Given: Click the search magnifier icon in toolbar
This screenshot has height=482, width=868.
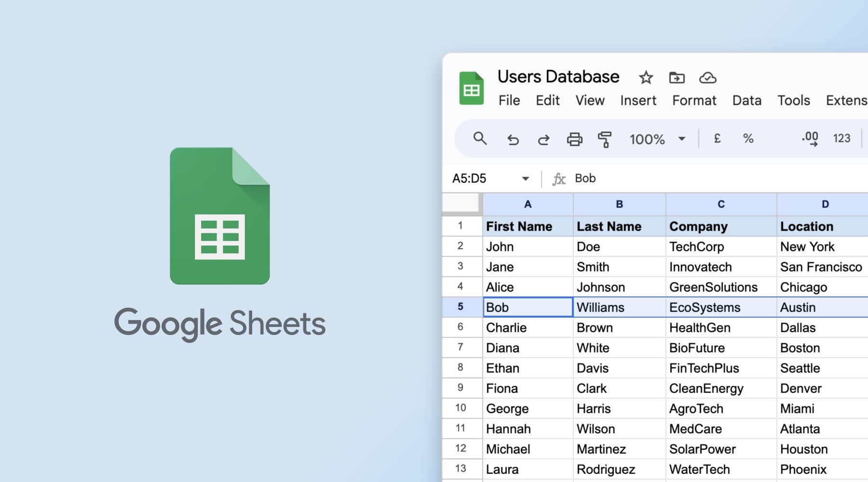Looking at the screenshot, I should [480, 139].
